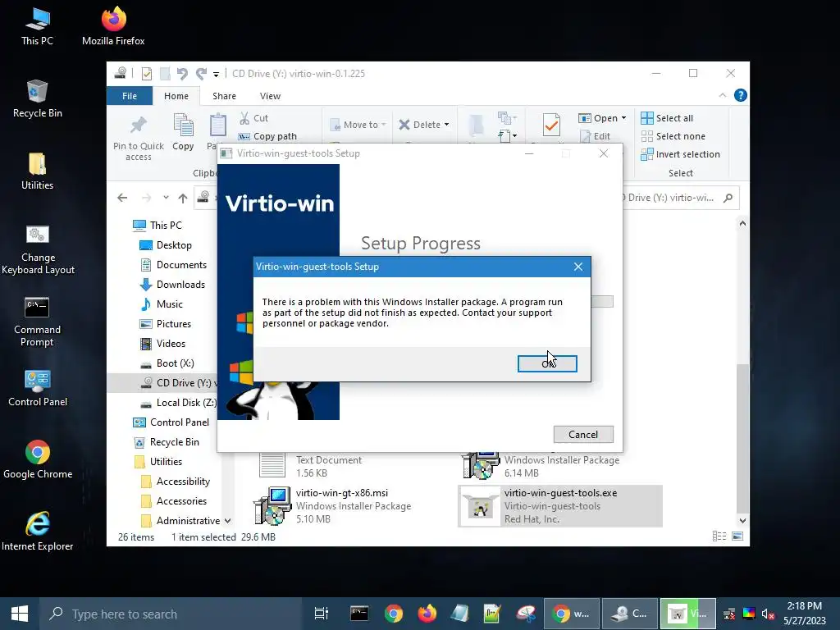The height and width of the screenshot is (630, 840).
Task: Open Task View from taskbar
Action: 322,614
